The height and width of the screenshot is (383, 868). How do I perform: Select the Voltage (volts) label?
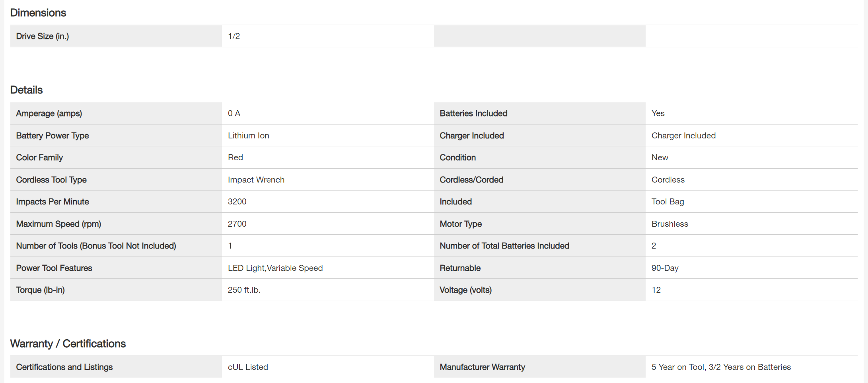click(465, 290)
